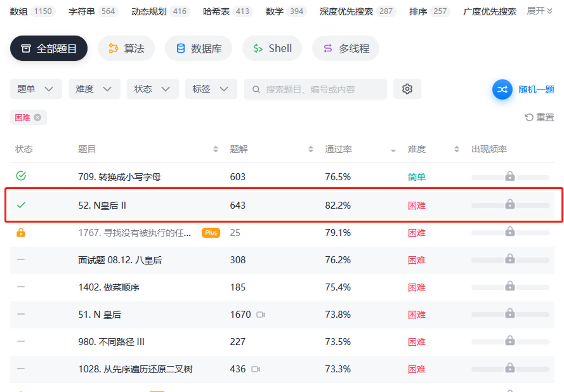
Task: Expand the topic tags with 展开
Action: (x=539, y=11)
